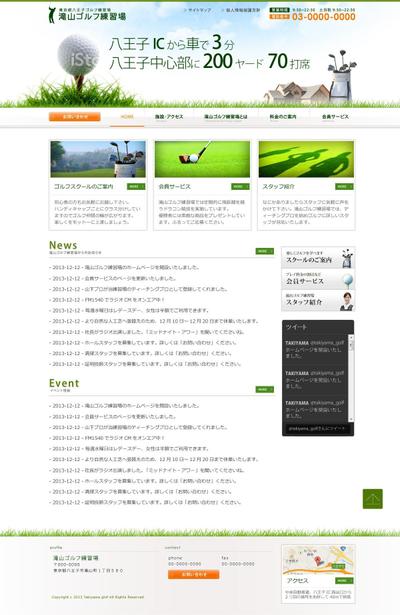Click the access map thumbnail in the footer

(318, 560)
